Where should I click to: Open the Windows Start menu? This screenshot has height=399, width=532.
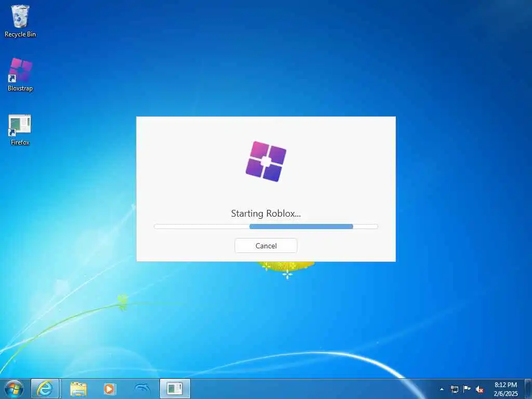pos(14,389)
